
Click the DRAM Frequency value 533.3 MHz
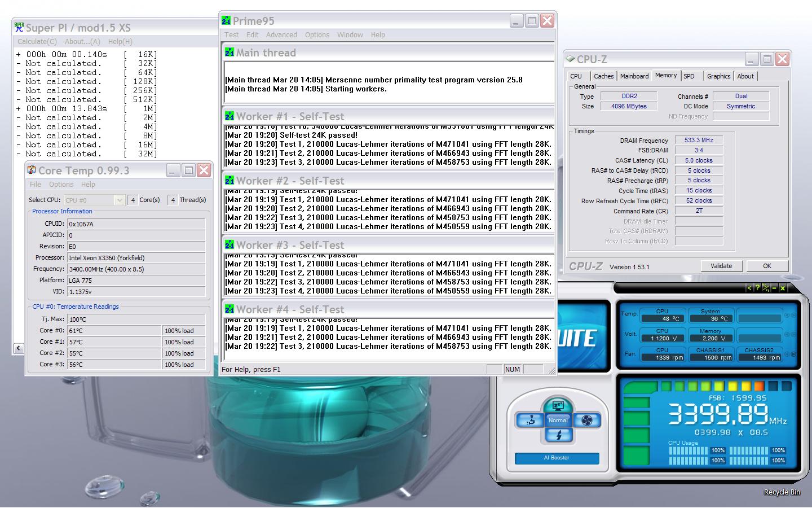click(699, 140)
